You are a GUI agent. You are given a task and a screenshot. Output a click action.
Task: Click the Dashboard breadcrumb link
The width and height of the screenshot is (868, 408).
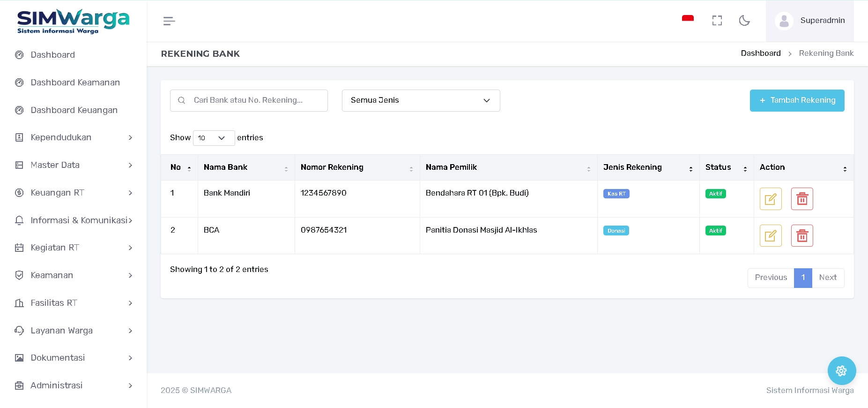760,53
